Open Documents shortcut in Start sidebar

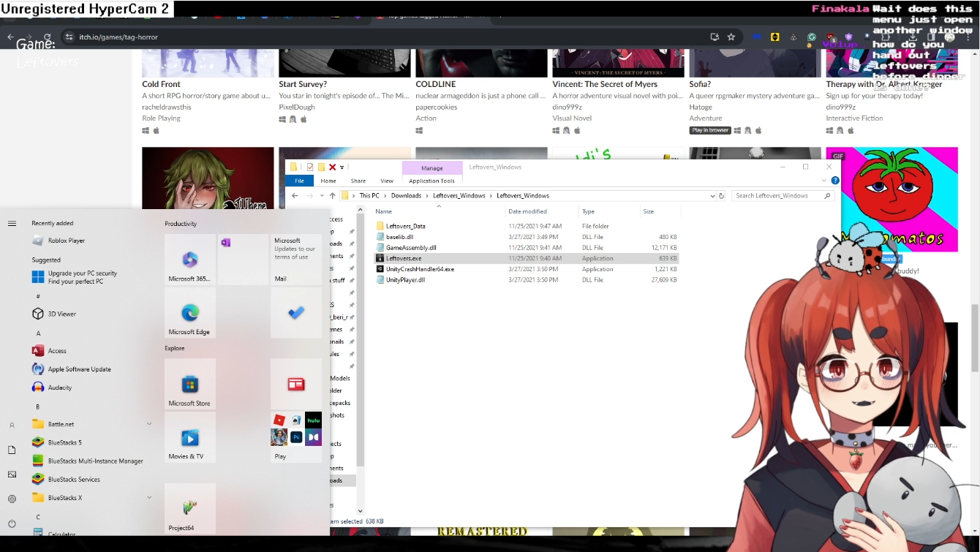coord(12,450)
